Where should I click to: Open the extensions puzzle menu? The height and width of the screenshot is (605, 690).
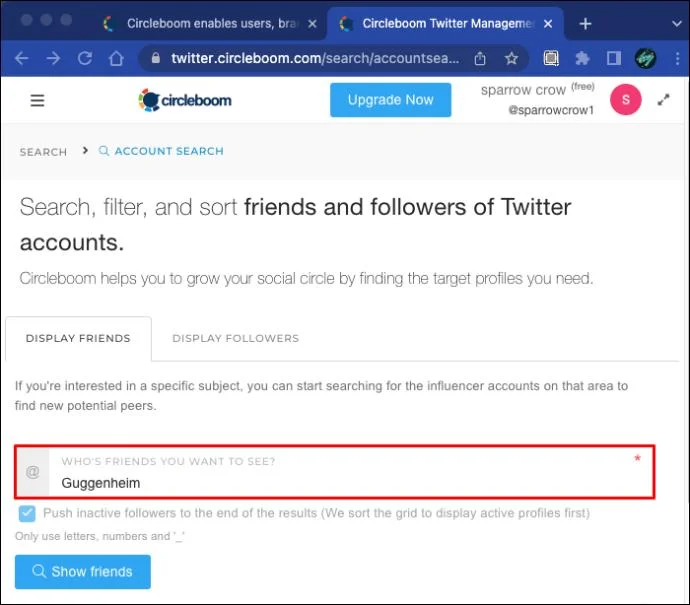click(582, 58)
